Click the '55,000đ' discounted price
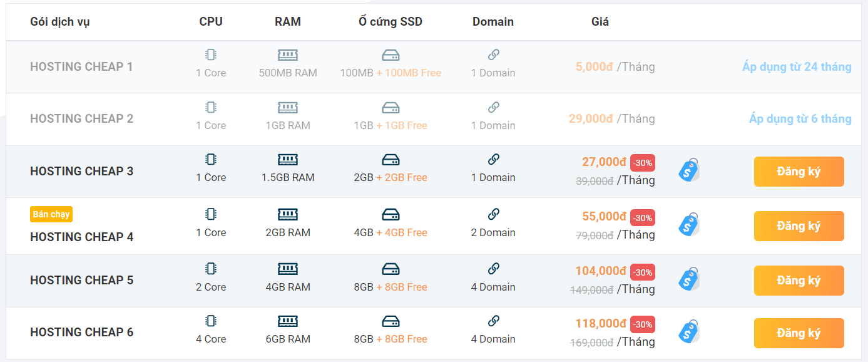 tap(604, 217)
